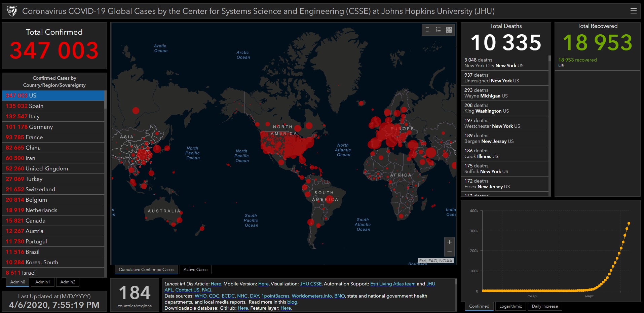Viewport: 644px width, 313px height.
Task: Select United Kingdom in country list
Action: [53, 168]
